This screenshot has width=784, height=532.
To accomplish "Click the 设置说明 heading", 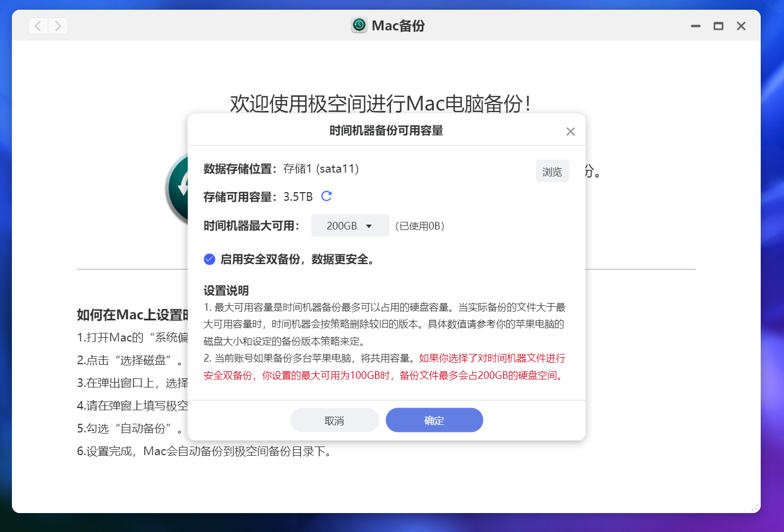I will click(x=226, y=291).
